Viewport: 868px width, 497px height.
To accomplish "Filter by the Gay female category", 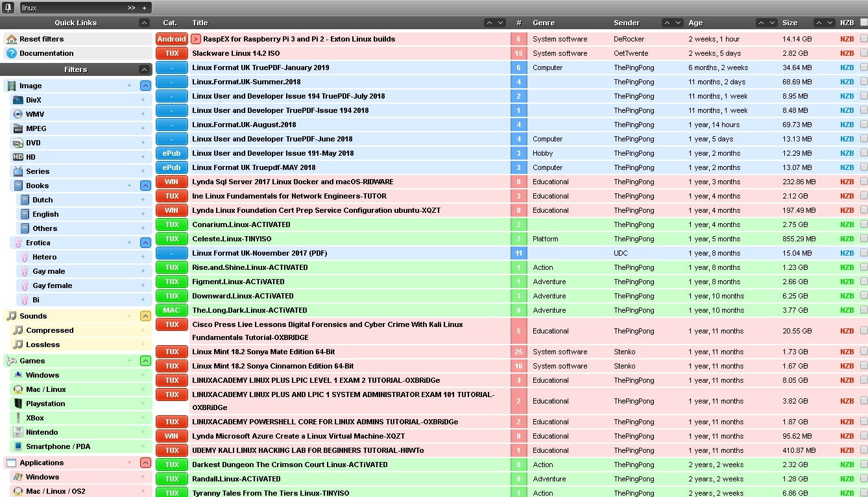I will [x=53, y=285].
